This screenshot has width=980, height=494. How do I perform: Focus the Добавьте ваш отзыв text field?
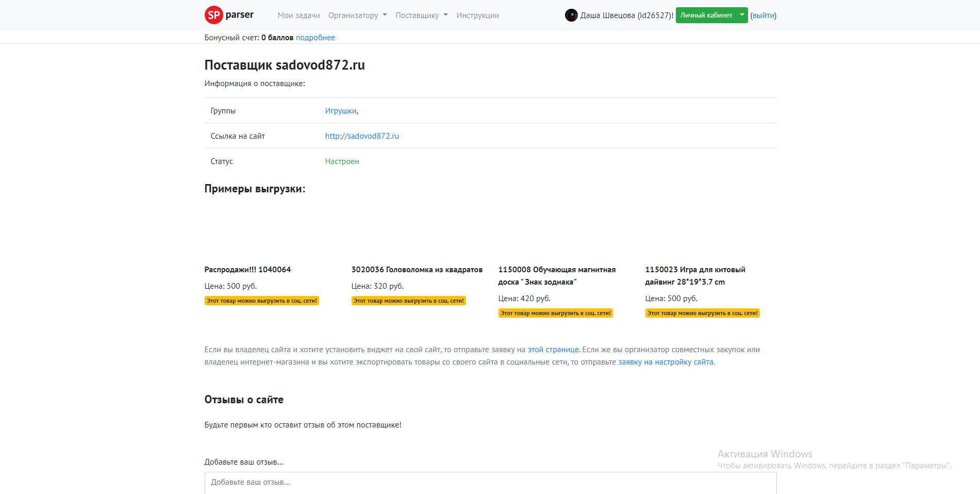coord(490,483)
